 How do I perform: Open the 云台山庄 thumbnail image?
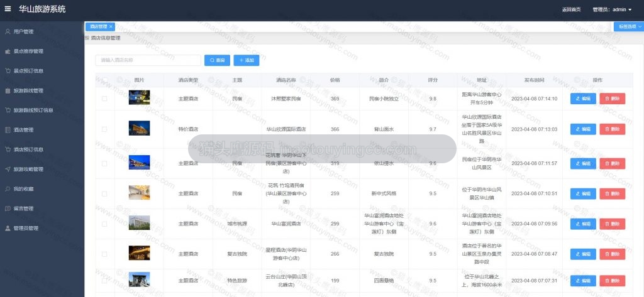click(x=139, y=279)
